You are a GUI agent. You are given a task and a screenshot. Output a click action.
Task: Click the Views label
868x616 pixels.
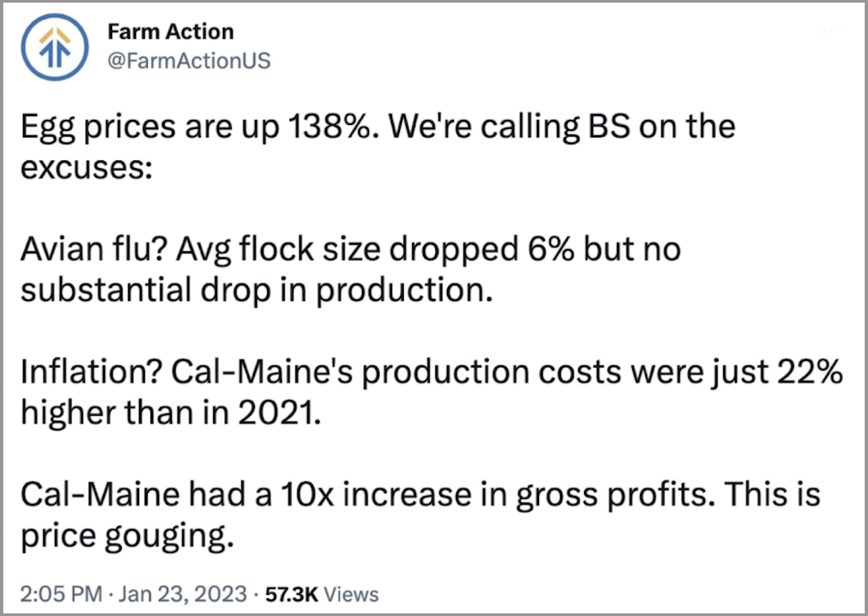point(351,594)
